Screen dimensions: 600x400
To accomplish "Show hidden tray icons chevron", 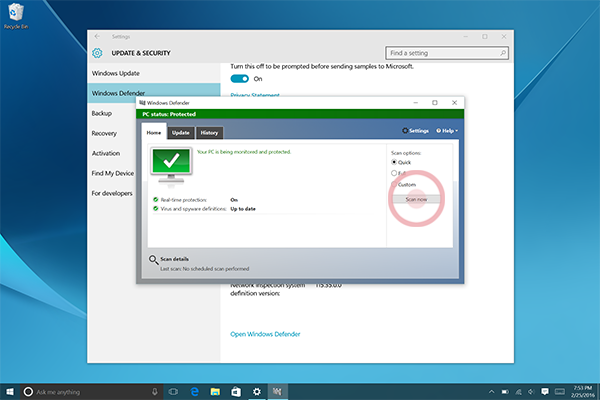I will click(491, 392).
